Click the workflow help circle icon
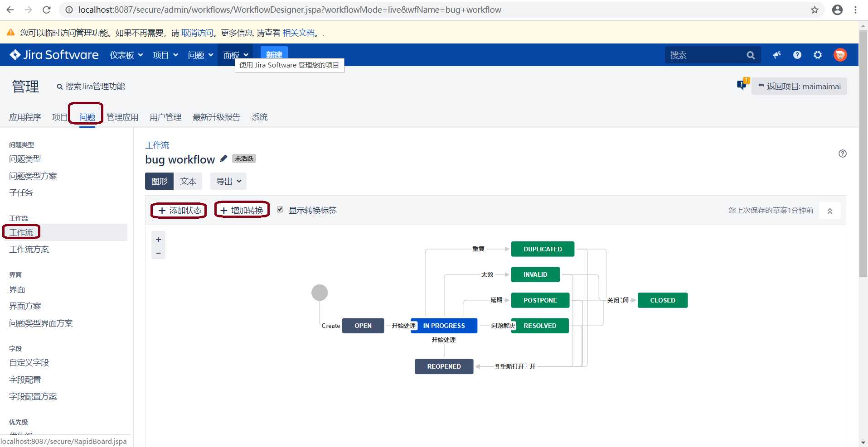This screenshot has height=447, width=868. 842,154
